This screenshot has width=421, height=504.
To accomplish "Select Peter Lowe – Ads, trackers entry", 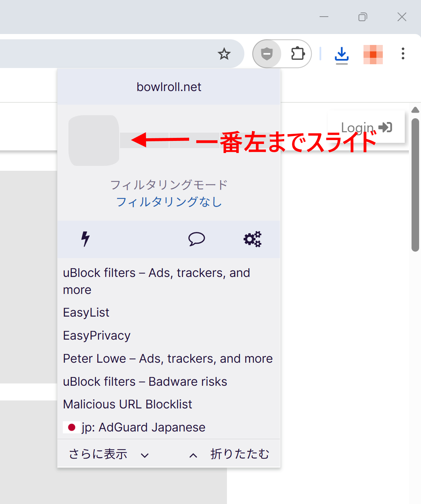I will tap(168, 359).
